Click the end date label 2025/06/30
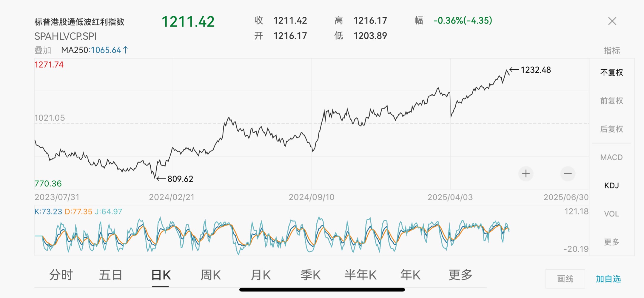 pos(566,197)
